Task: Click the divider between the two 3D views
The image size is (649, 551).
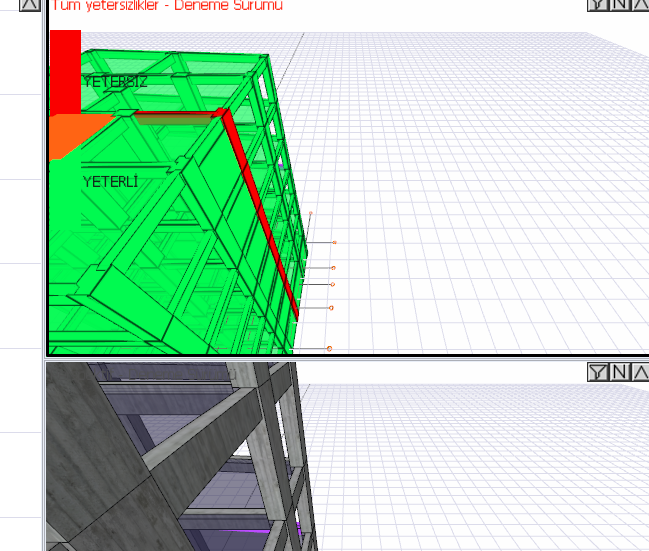Action: pyautogui.click(x=340, y=358)
